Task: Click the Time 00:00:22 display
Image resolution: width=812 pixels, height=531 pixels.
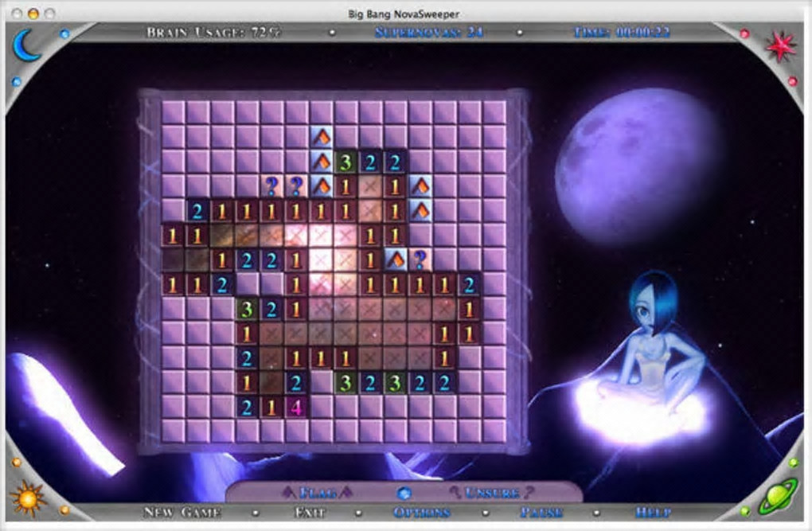Action: (622, 32)
